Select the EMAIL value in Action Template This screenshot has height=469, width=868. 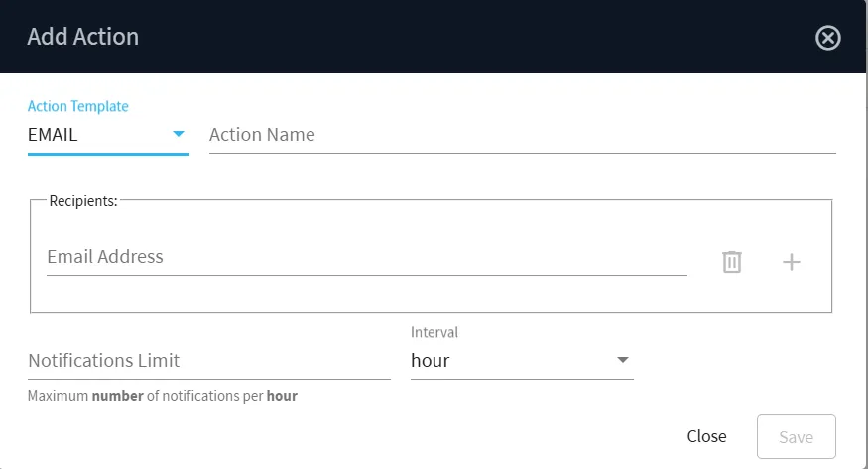[53, 135]
